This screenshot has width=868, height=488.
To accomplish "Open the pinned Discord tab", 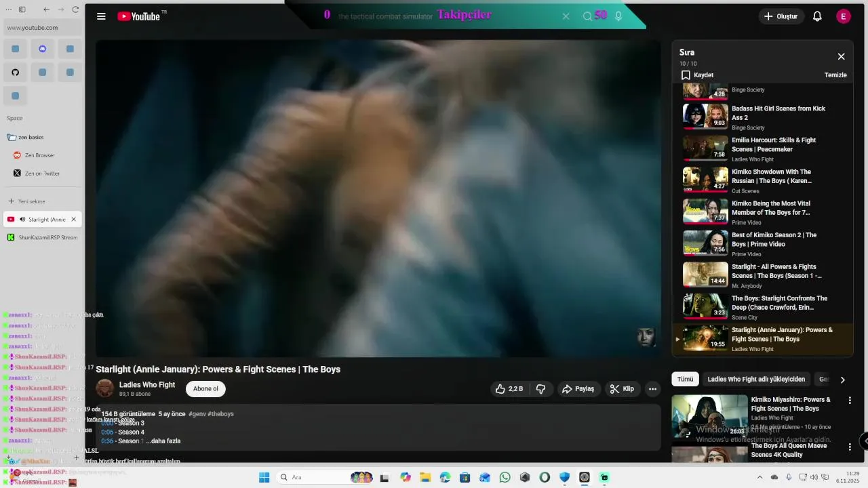I will coord(42,49).
